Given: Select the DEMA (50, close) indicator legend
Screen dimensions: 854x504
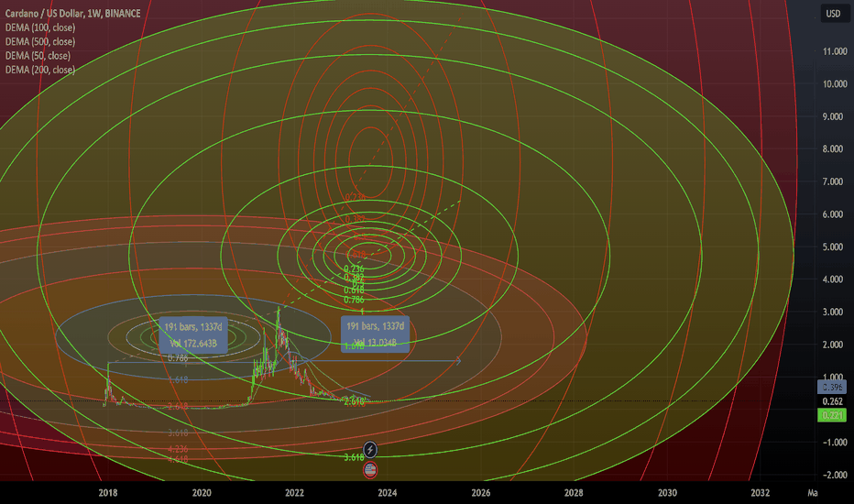Looking at the screenshot, I should (x=38, y=56).
